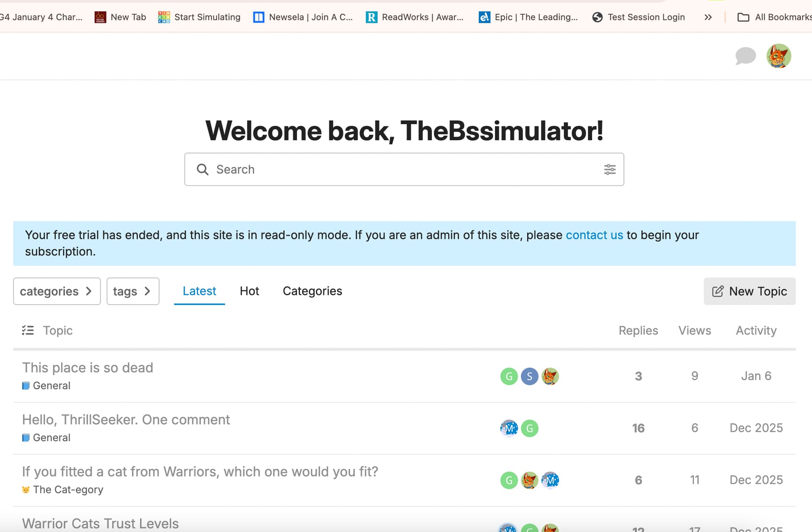This screenshot has height=532, width=812.
Task: Open the Newsela bookmark
Action: tap(303, 17)
